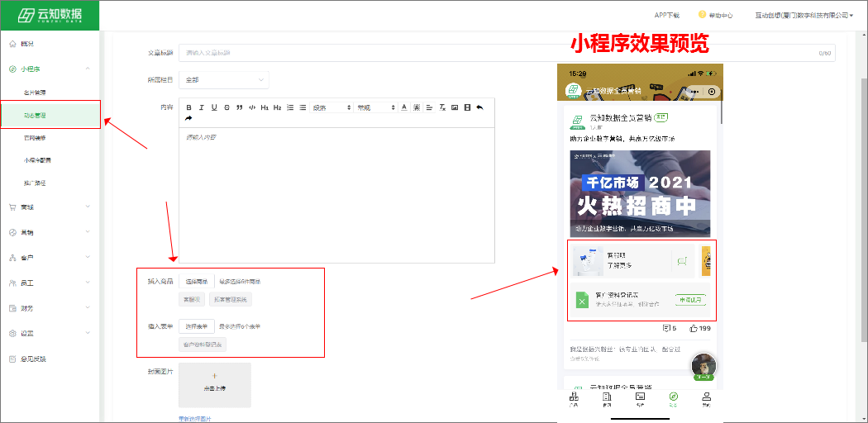This screenshot has height=423, width=868.
Task: Insert a blockquote with the quote icon
Action: point(240,107)
